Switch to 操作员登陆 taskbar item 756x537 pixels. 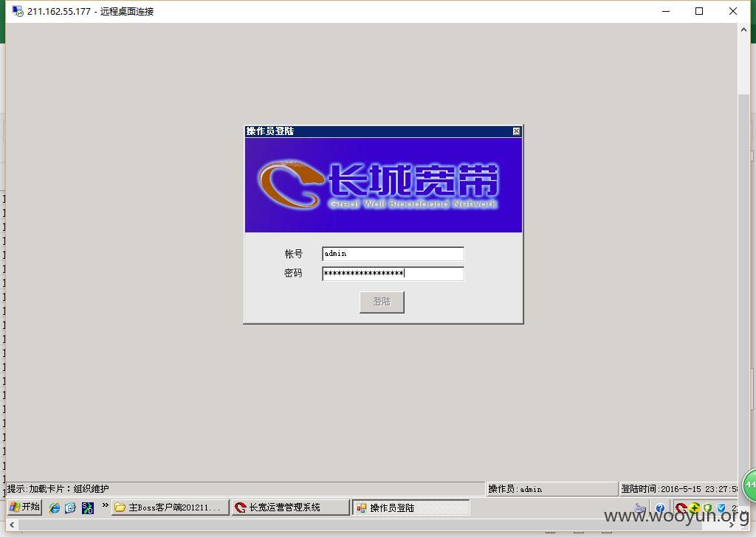[410, 507]
